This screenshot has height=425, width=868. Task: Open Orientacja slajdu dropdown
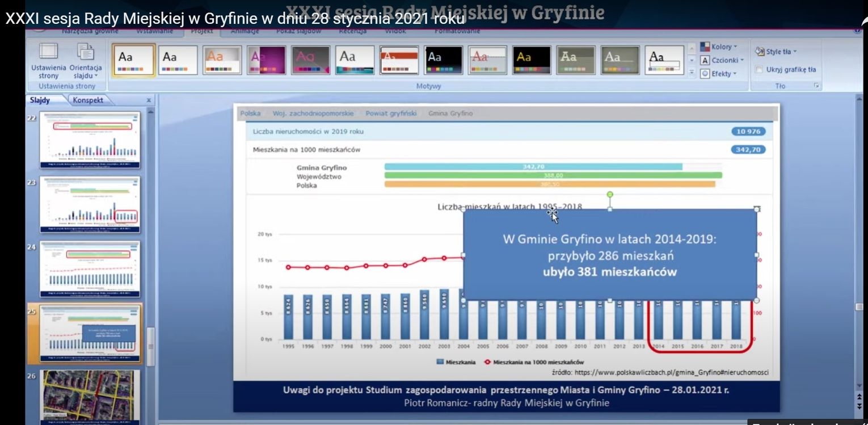[x=86, y=61]
